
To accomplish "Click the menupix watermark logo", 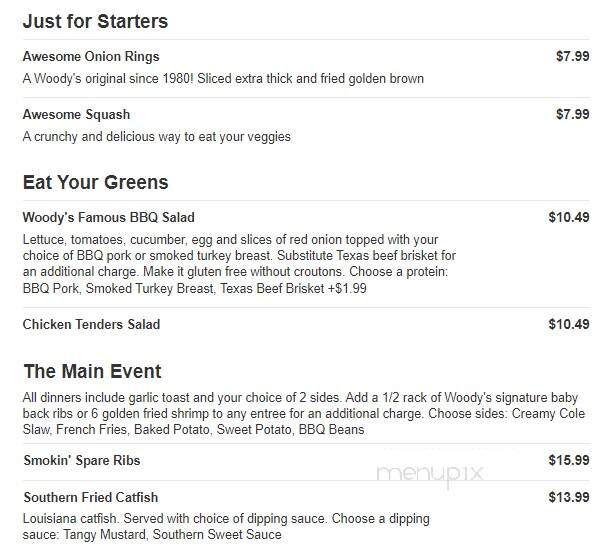I will point(430,474).
